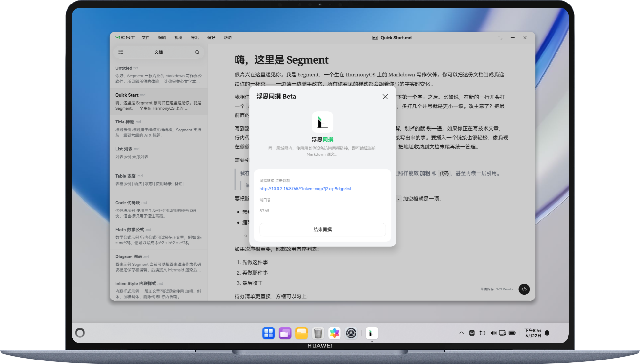Open the notification bell icon
Image resolution: width=640 pixels, height=364 pixels.
(547, 333)
